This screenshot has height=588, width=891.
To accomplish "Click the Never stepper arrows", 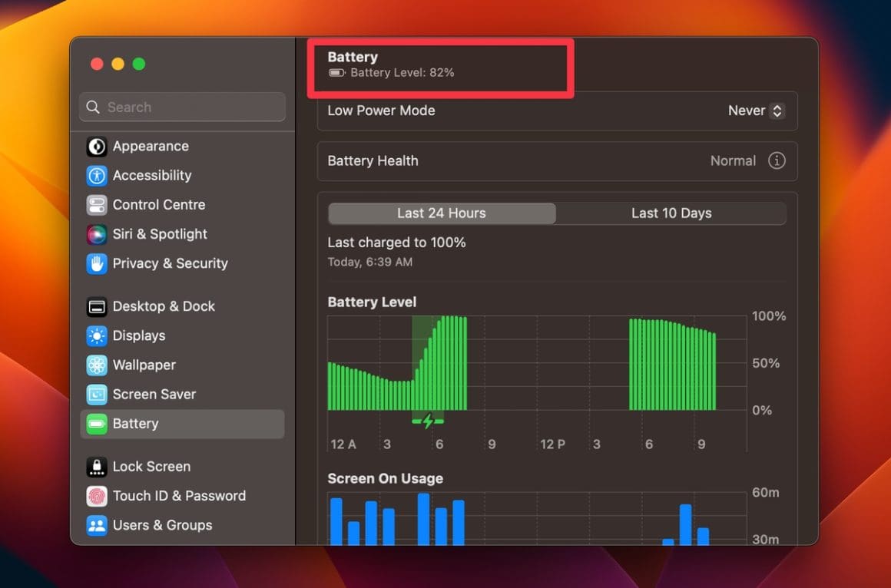I will pos(776,111).
